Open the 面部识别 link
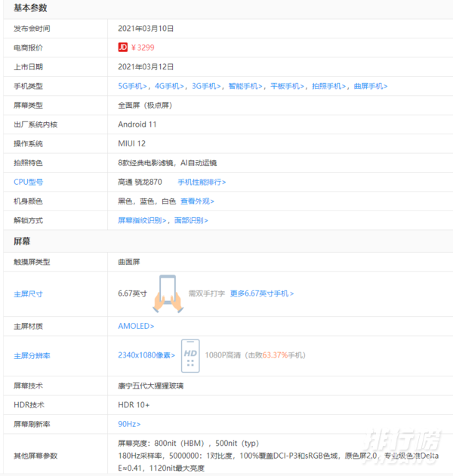 coord(191,220)
